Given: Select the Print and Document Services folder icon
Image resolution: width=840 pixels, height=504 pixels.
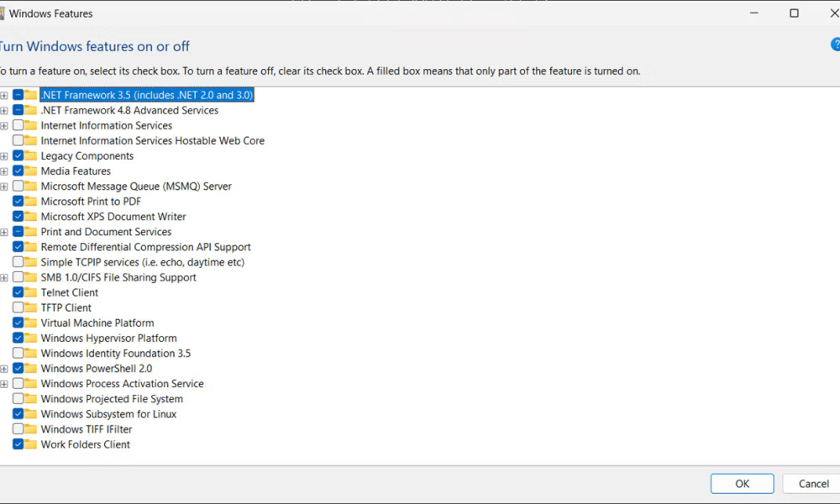Looking at the screenshot, I should (30, 231).
